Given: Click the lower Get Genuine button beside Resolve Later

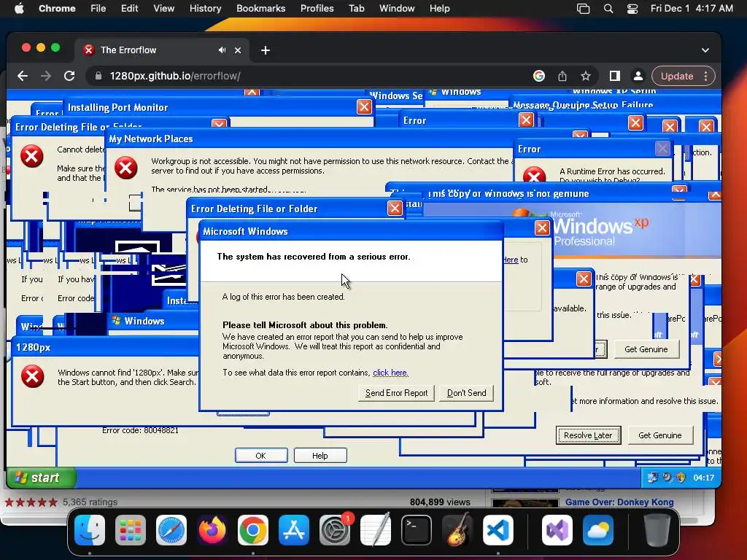Looking at the screenshot, I should [x=659, y=435].
